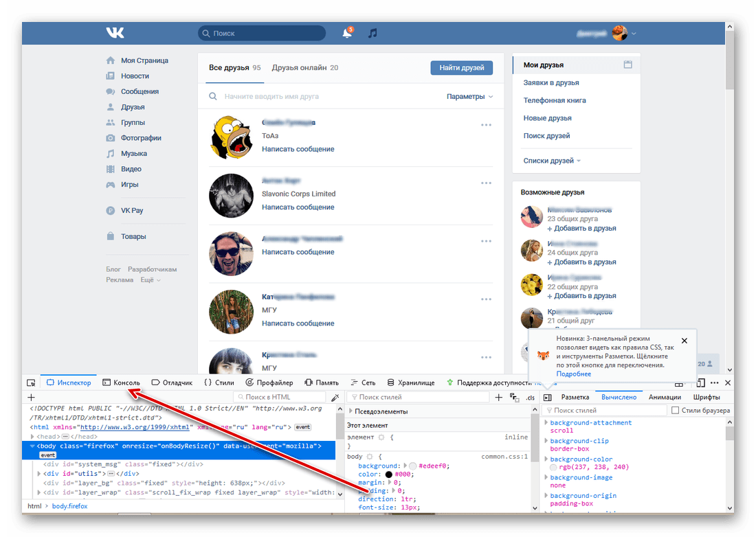Open responsive design mode icon
Screen dimensions: 756x537
(700, 383)
